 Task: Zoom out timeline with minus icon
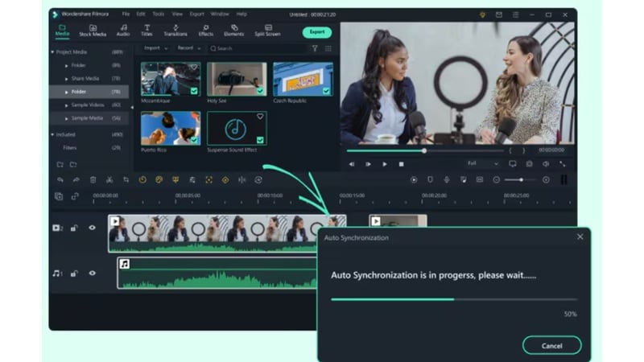(x=496, y=179)
